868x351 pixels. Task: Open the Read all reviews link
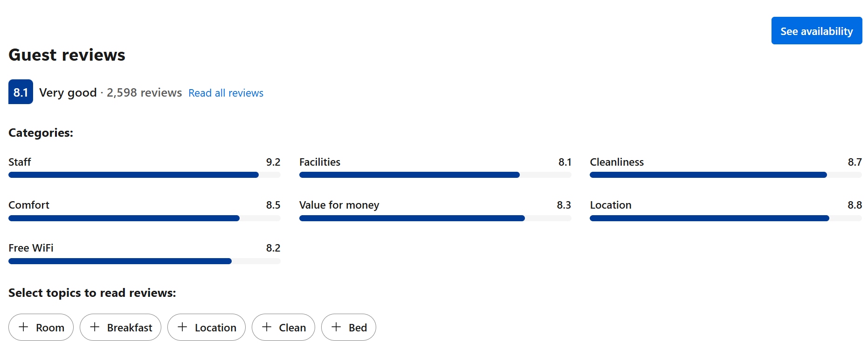pyautogui.click(x=226, y=93)
